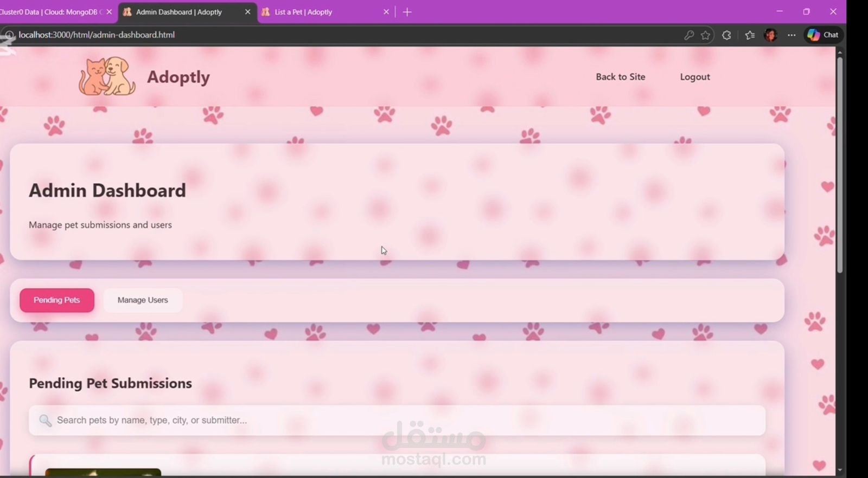Restore down the browser window

pyautogui.click(x=806, y=11)
